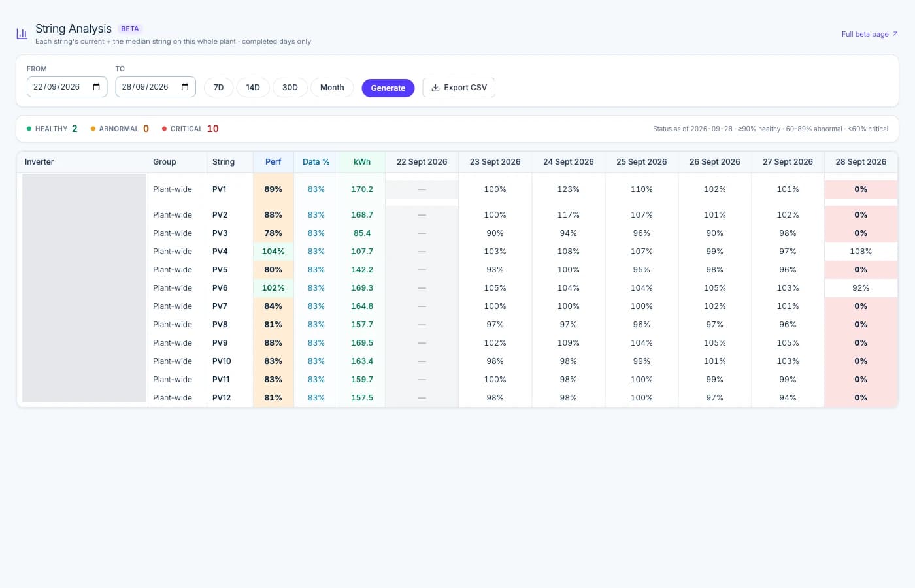Viewport: 915px width, 588px height.
Task: Select the Month range preset
Action: click(332, 88)
